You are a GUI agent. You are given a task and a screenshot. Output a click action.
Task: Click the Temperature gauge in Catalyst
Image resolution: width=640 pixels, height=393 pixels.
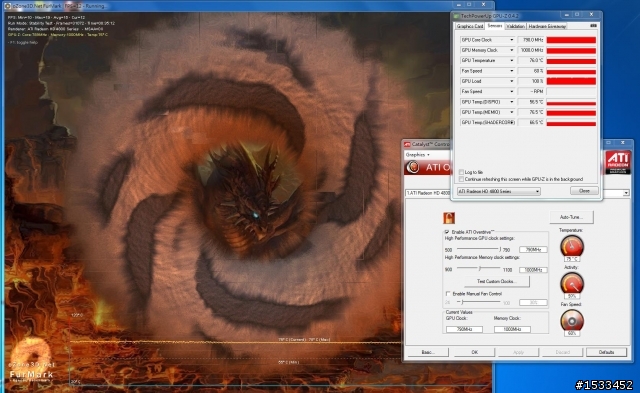[x=571, y=246]
